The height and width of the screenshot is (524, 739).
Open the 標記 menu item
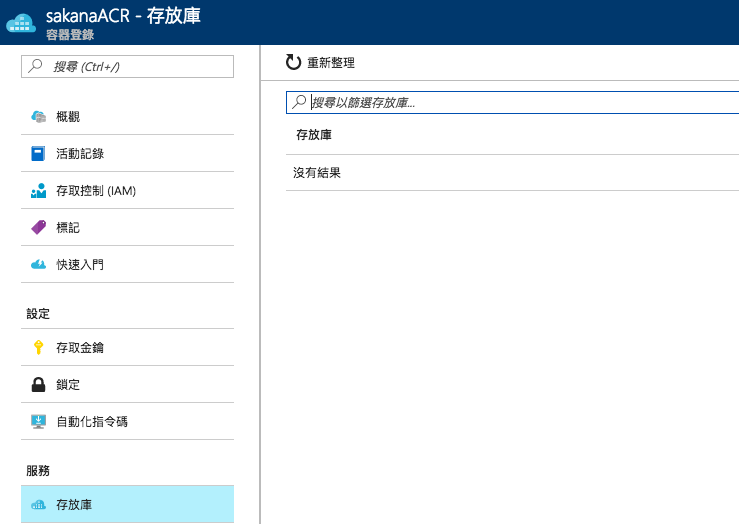[127, 227]
